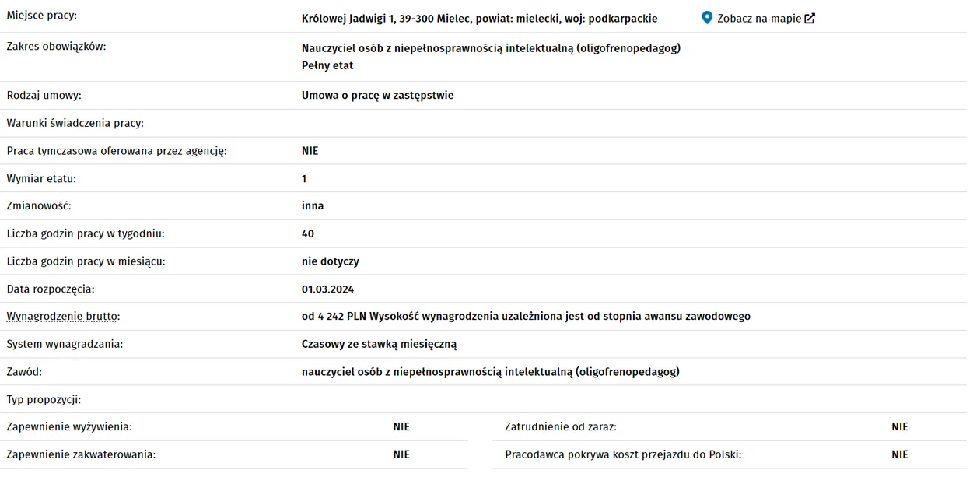Click NIE next to "Zatrudnienie od zaraz"
This screenshot has height=491, width=980.
click(899, 427)
